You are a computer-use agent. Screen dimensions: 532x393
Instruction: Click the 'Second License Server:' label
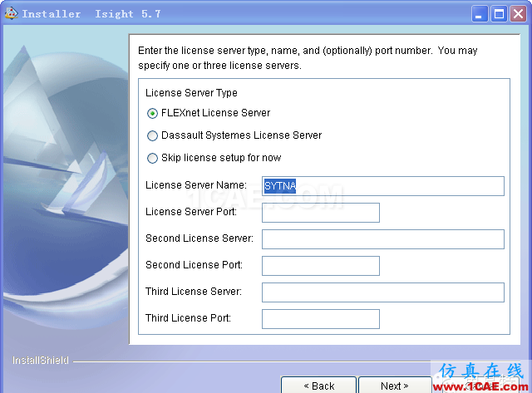point(199,238)
